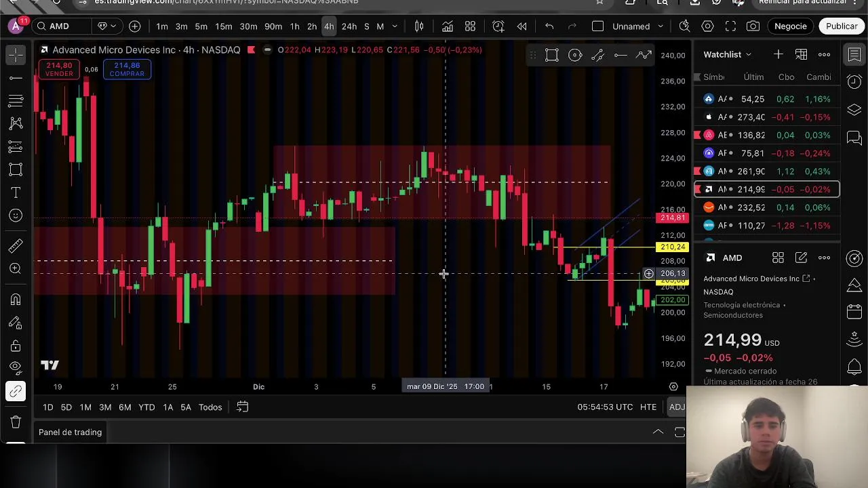The width and height of the screenshot is (868, 488).
Task: Click the Publicar button
Action: tap(842, 26)
